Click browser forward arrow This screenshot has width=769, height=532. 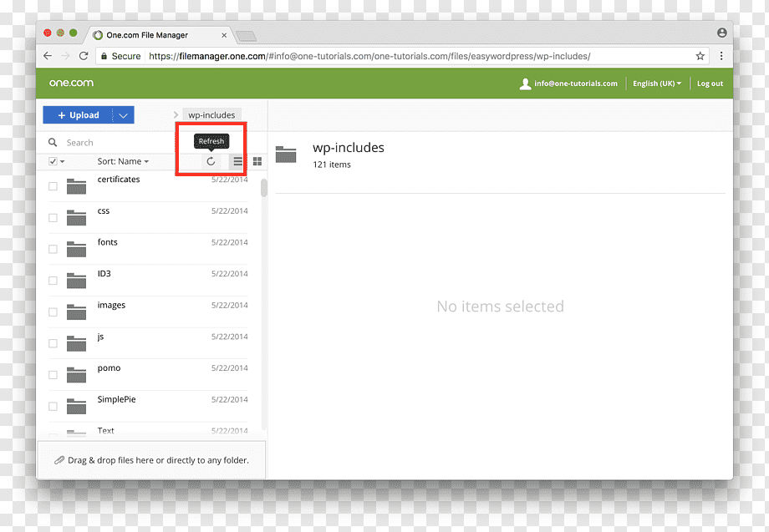click(66, 56)
